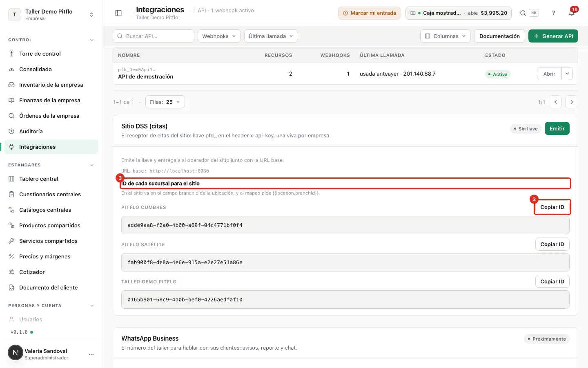588x368 pixels.
Task: Open the Filas 25 rows dropdown
Action: click(165, 102)
